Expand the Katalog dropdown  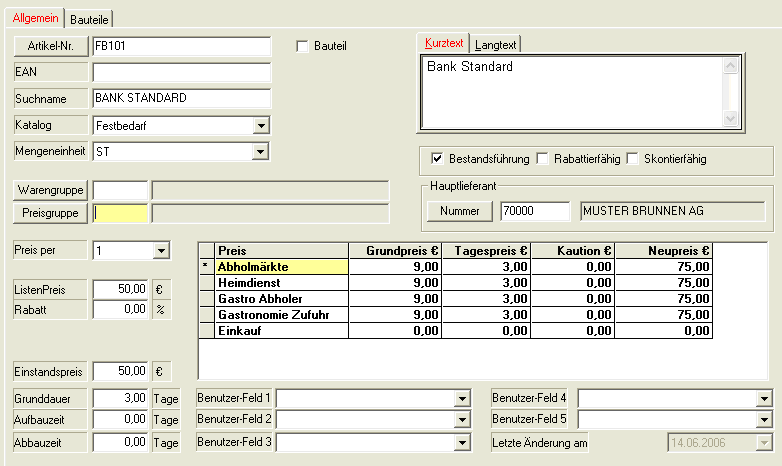click(x=261, y=126)
